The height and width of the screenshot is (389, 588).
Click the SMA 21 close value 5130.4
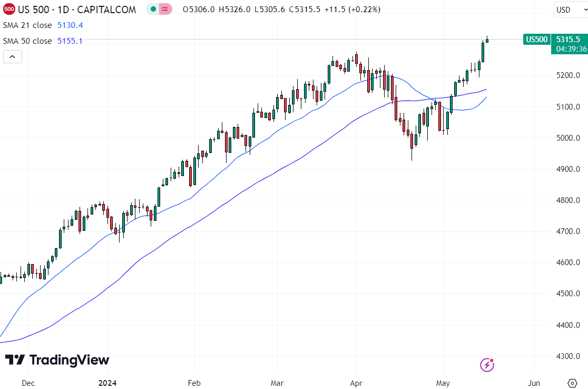tap(70, 25)
